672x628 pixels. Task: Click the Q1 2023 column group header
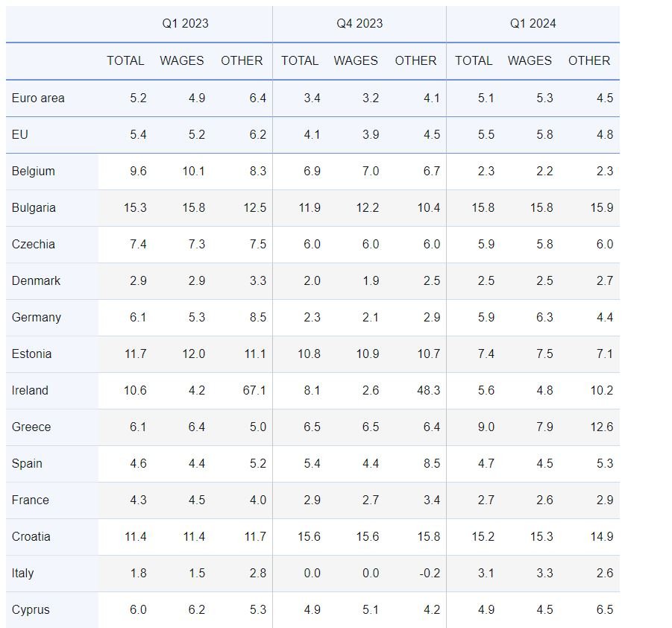coord(185,24)
